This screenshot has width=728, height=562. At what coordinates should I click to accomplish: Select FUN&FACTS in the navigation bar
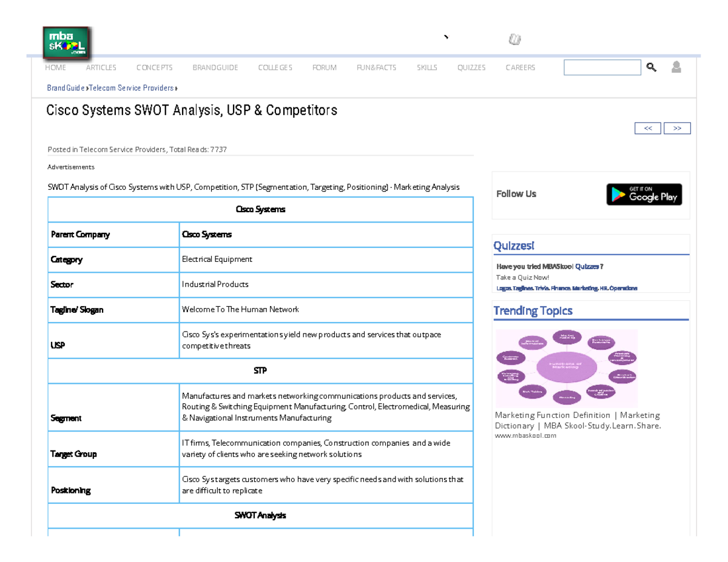point(376,67)
